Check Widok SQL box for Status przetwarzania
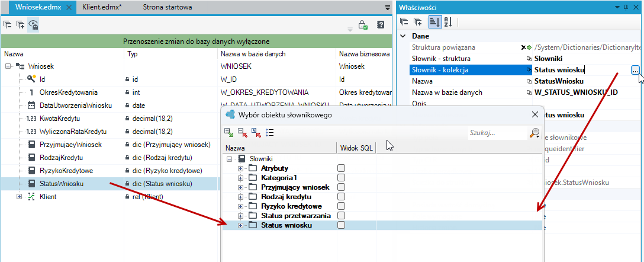The width and height of the screenshot is (644, 262). click(342, 216)
